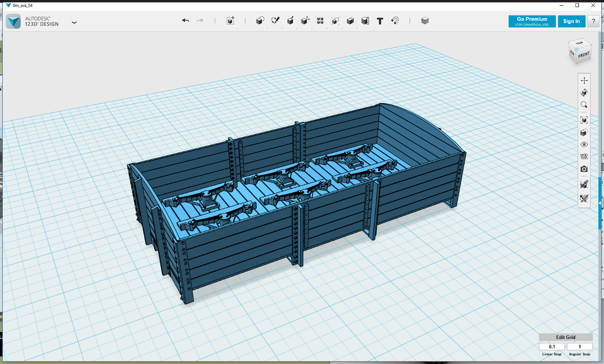Toggle grid visibility in navigation bar
The width and height of the screenshot is (604, 364).
click(584, 157)
